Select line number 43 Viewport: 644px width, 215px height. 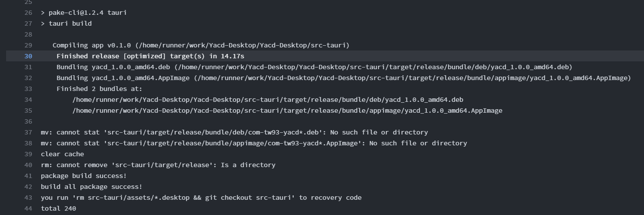tap(28, 198)
